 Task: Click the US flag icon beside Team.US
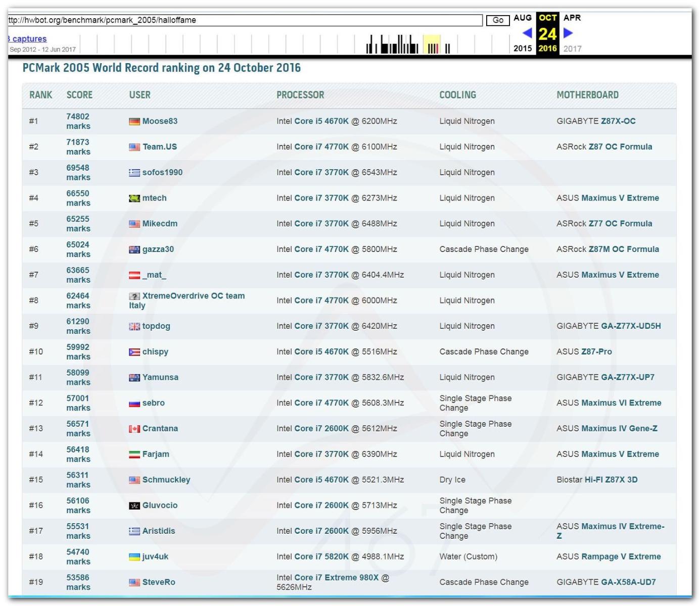tap(134, 147)
